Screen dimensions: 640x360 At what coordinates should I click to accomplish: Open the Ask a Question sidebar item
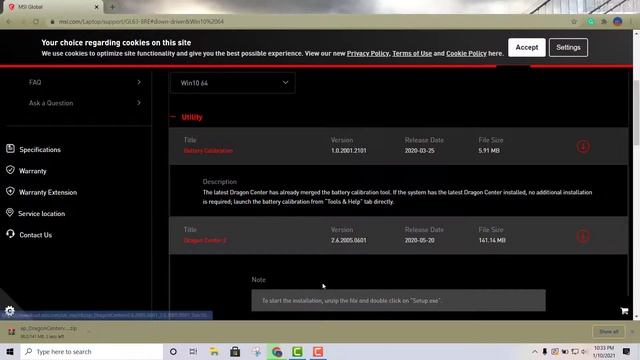coord(51,103)
